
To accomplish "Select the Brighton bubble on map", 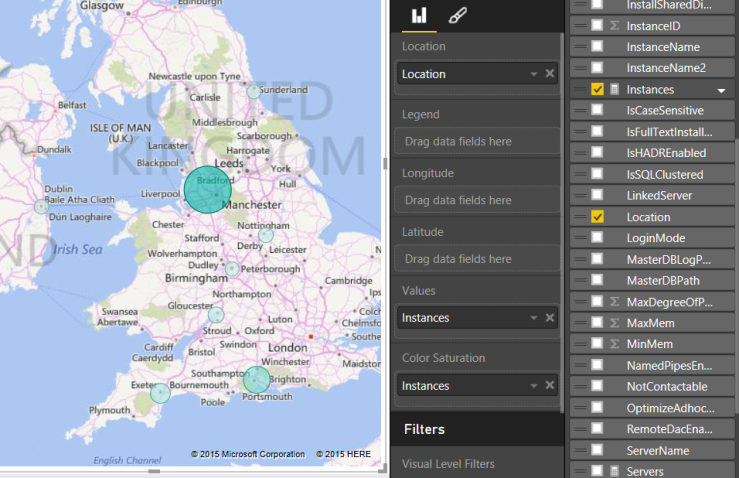I will [256, 379].
